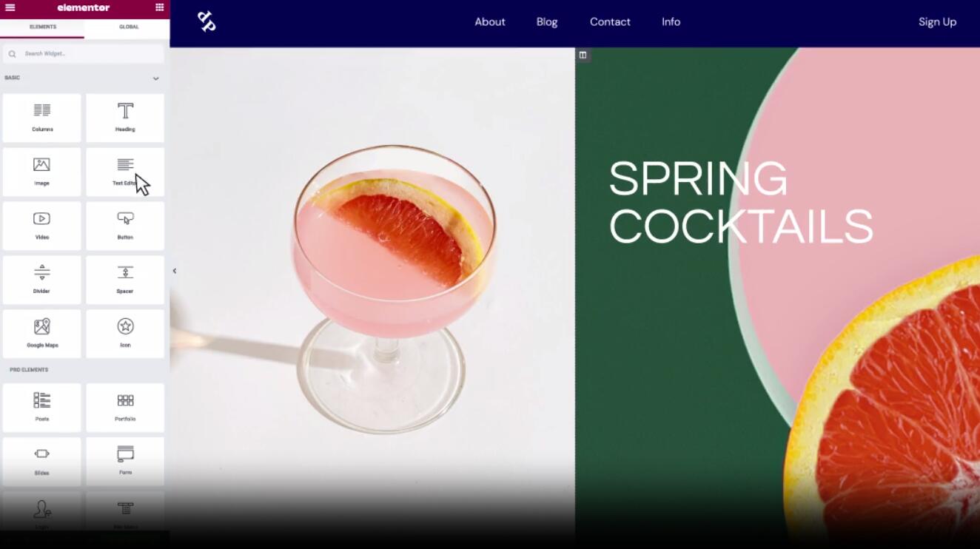Screen dimensions: 980x549
Task: Choose the Image widget
Action: tap(42, 172)
